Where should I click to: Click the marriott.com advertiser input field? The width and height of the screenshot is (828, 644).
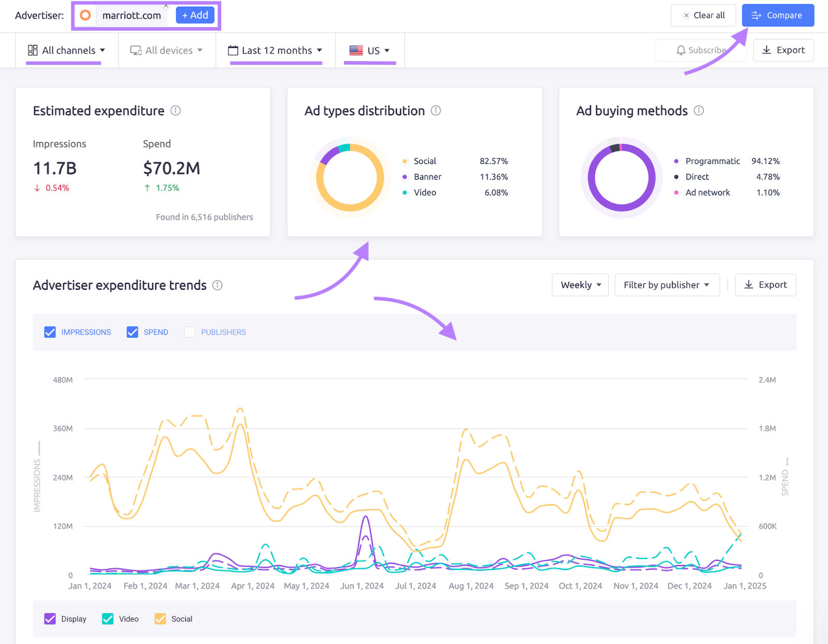point(131,15)
